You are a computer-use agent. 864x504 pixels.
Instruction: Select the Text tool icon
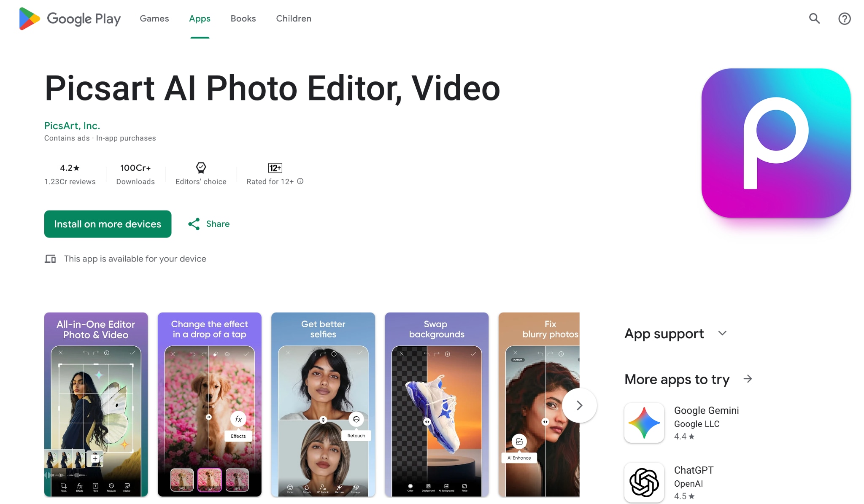point(94,486)
